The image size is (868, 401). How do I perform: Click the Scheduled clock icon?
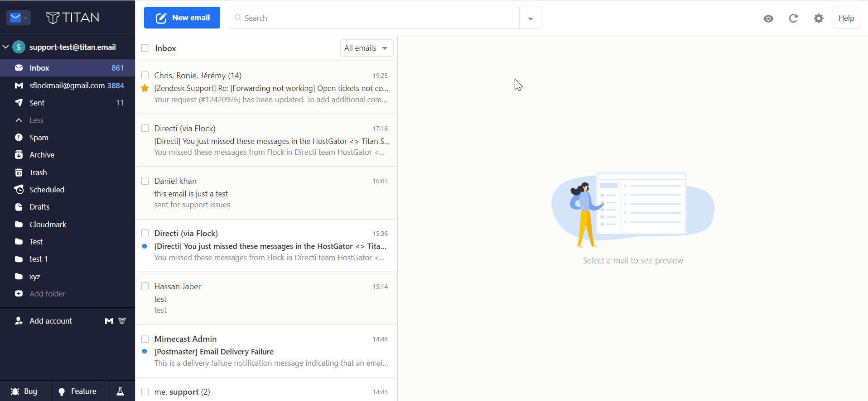19,189
